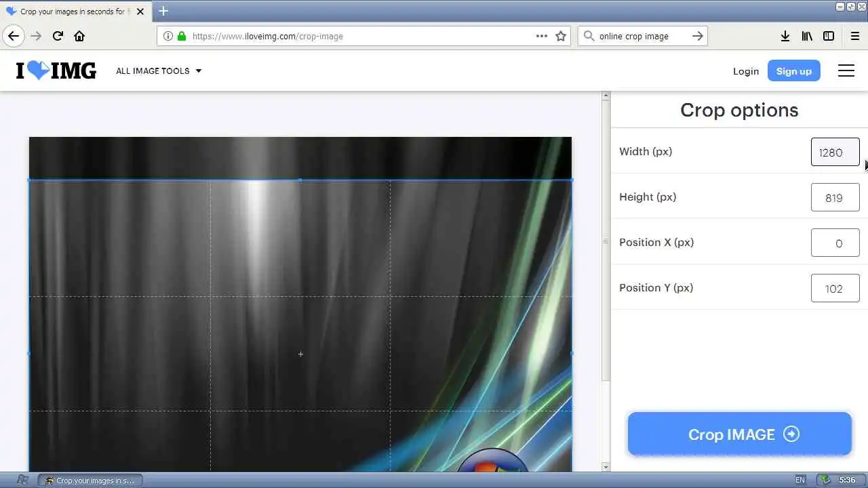Click the browser forward arrow
Image resolution: width=868 pixels, height=488 pixels.
click(36, 36)
